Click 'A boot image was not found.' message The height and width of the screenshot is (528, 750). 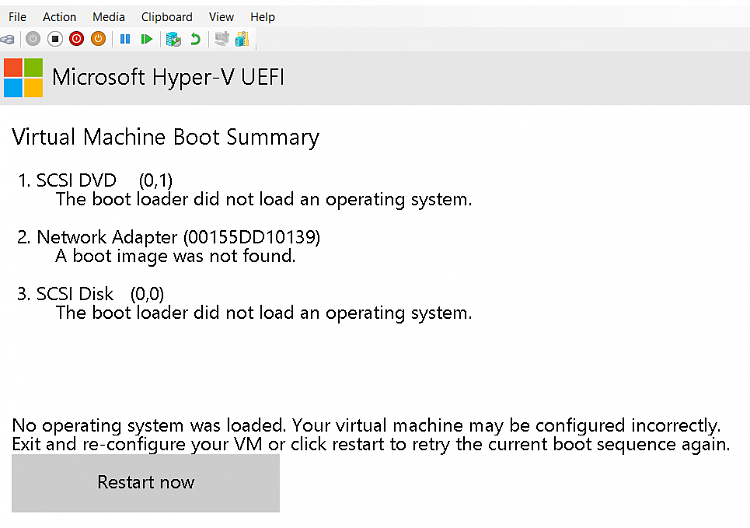point(176,256)
